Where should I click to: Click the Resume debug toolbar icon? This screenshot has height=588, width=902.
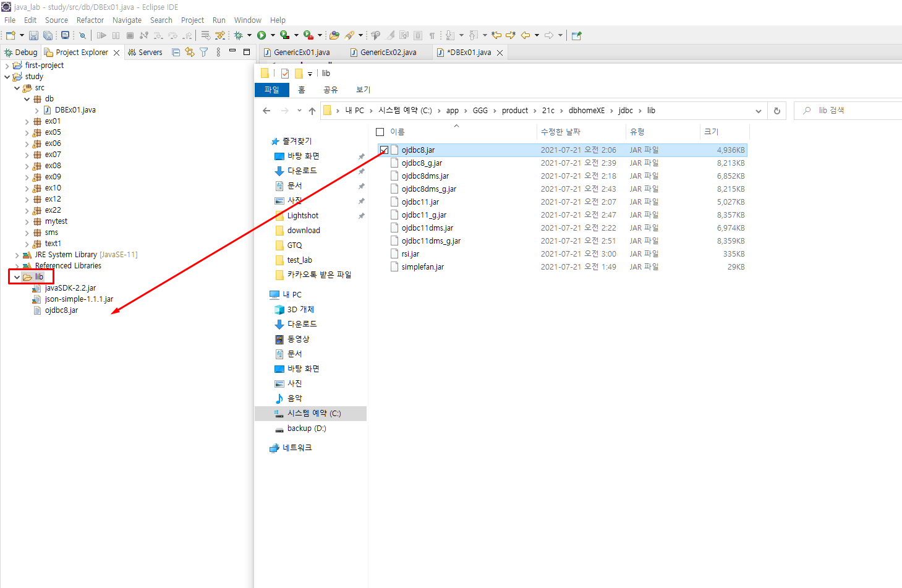(x=102, y=35)
